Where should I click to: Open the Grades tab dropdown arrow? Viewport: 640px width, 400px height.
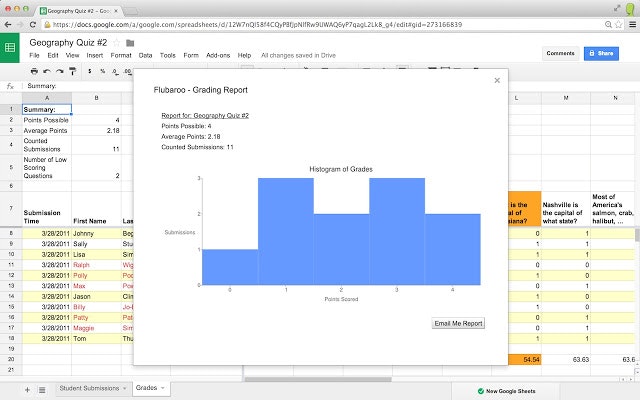point(163,388)
